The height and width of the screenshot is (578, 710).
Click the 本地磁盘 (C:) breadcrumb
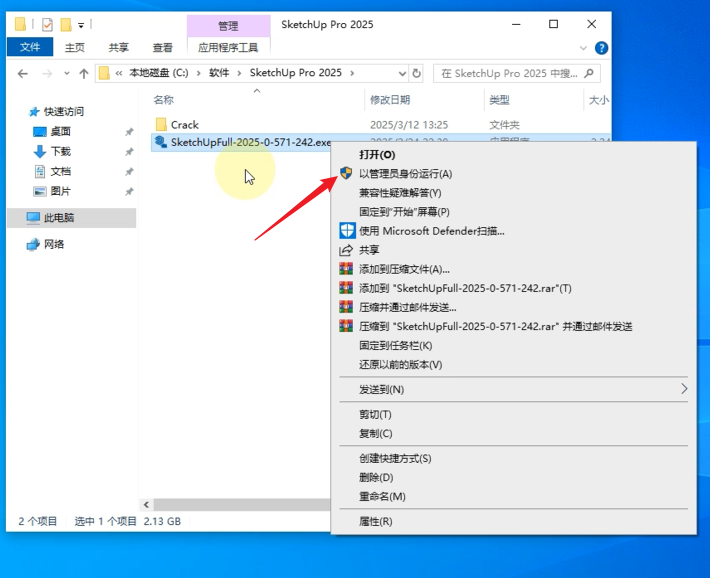159,73
